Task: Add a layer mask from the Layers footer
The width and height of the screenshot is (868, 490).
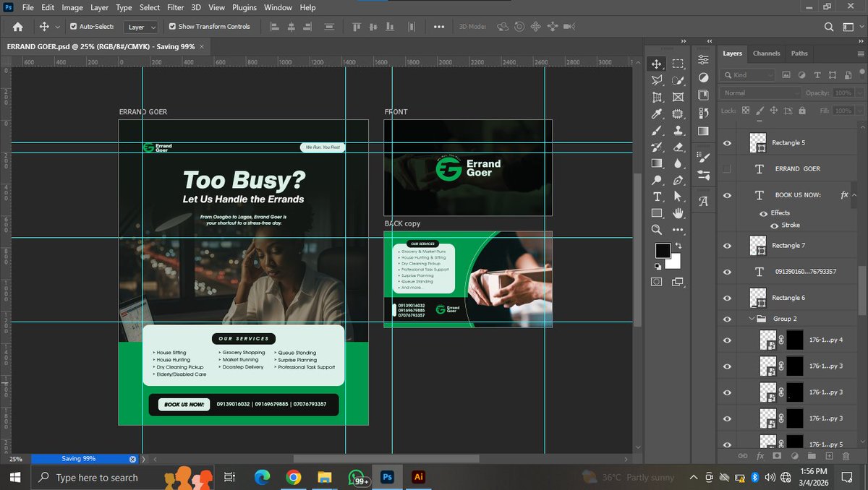Action: (777, 456)
